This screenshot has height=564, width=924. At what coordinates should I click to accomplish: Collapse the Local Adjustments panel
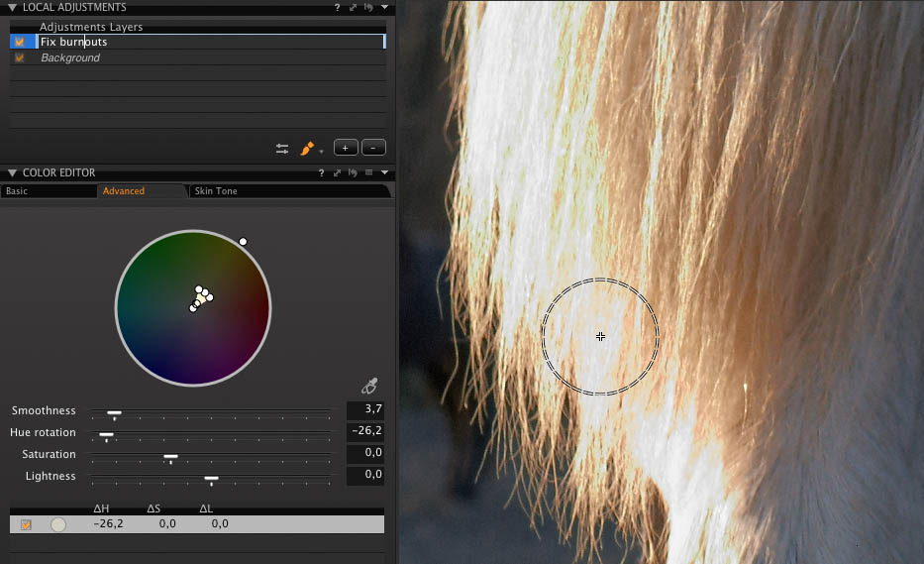pos(12,7)
